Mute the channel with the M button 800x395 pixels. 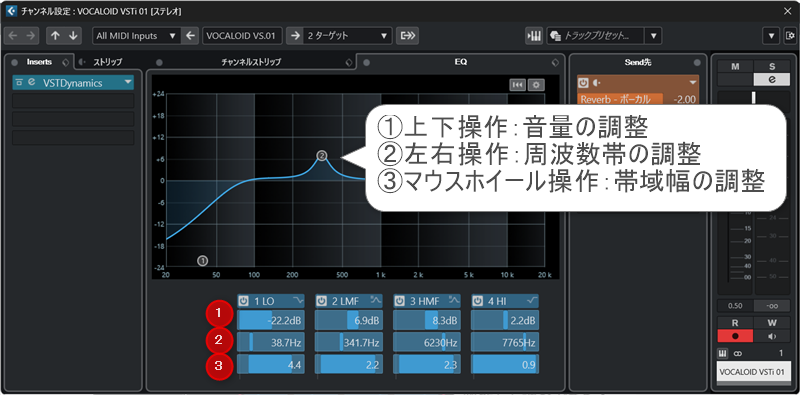[x=735, y=67]
